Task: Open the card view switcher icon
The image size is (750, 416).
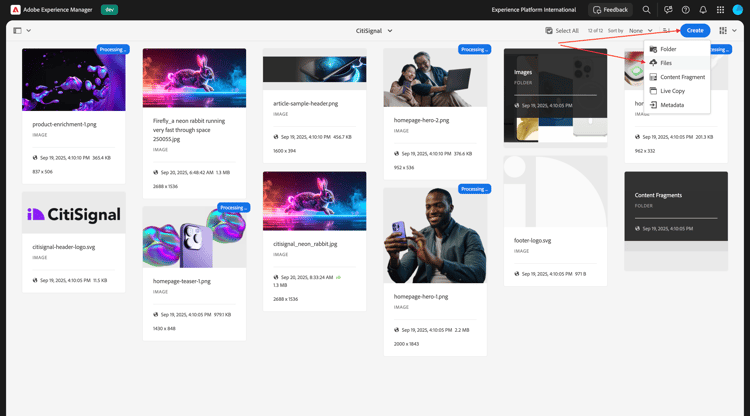Action: click(723, 31)
